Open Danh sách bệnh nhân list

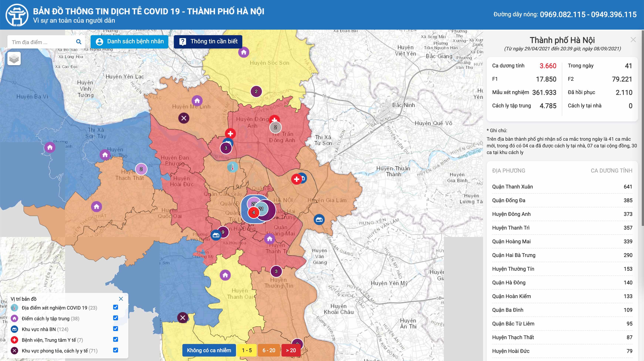129,41
